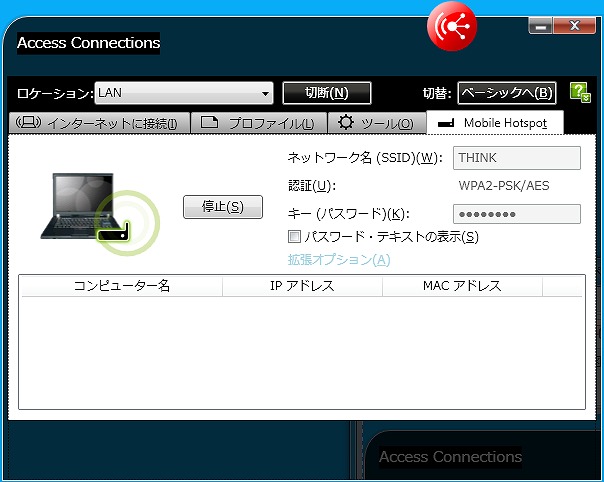The height and width of the screenshot is (482, 604).
Task: Click the キー (パスワード) password field
Action: click(x=517, y=214)
